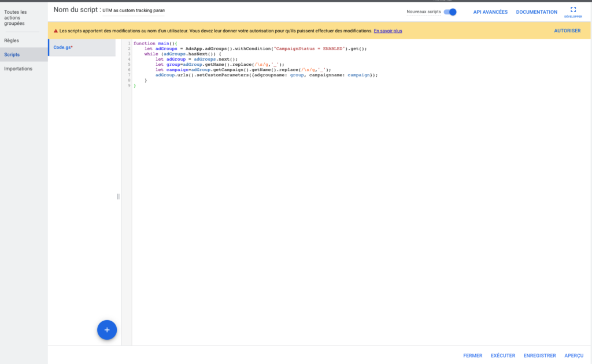Expand editor with Développer fullscreen icon
The width and height of the screenshot is (592, 364).
point(573,12)
